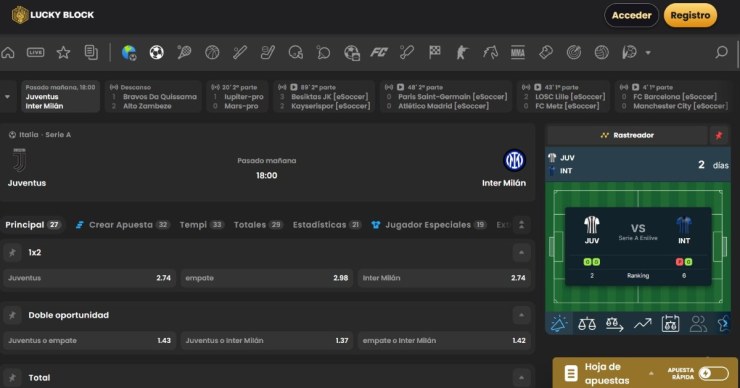Open the tracker scales with arrow icon
This screenshot has height=388, width=740.
(614, 324)
